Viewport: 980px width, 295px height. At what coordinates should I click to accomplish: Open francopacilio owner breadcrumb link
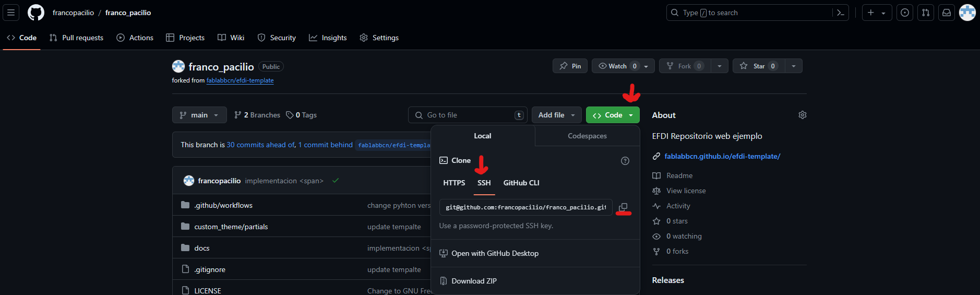73,13
